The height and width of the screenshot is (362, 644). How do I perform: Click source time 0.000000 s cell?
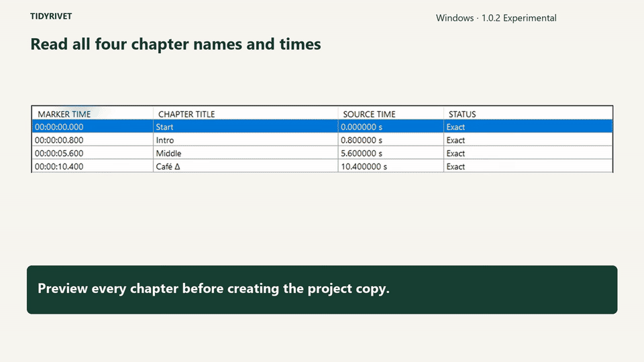[390, 127]
